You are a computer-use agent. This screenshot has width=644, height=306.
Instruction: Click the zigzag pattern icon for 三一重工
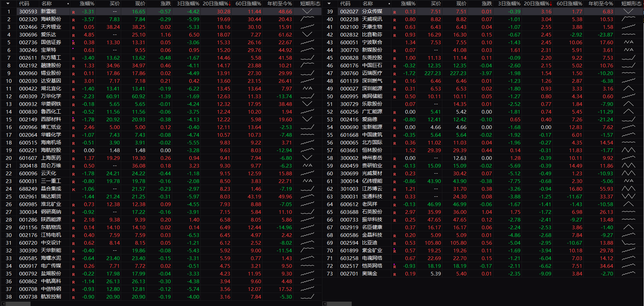click(307, 181)
